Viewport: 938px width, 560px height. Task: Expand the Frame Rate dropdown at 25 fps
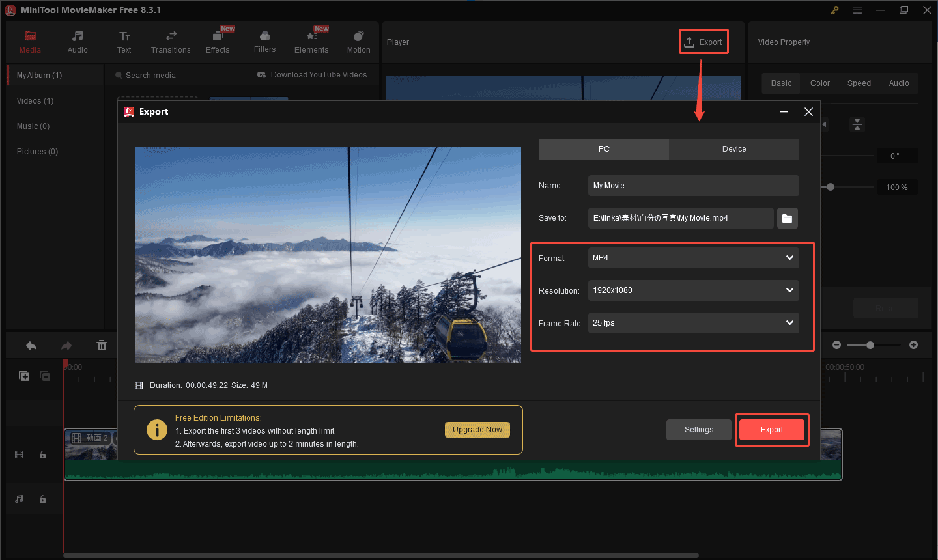point(693,323)
